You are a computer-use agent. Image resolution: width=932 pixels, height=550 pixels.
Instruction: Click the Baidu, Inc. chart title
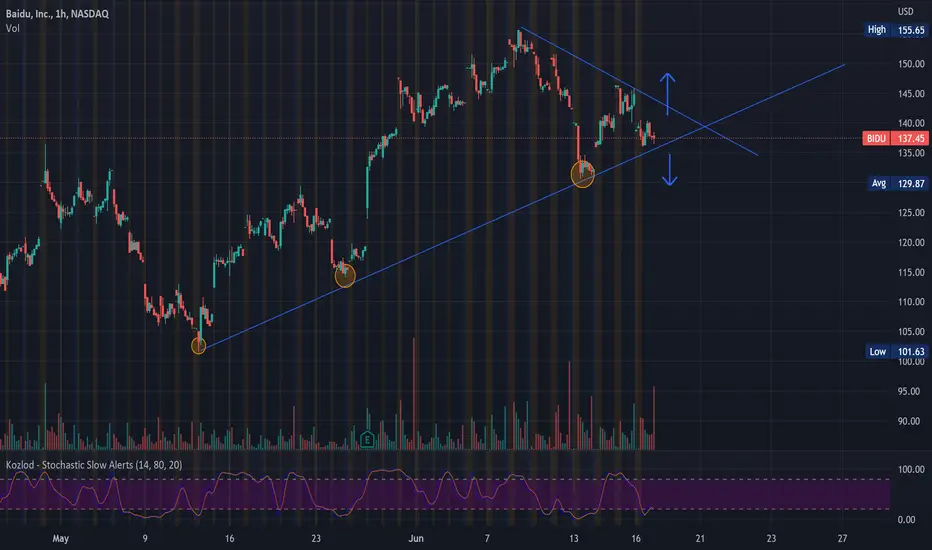(x=57, y=14)
